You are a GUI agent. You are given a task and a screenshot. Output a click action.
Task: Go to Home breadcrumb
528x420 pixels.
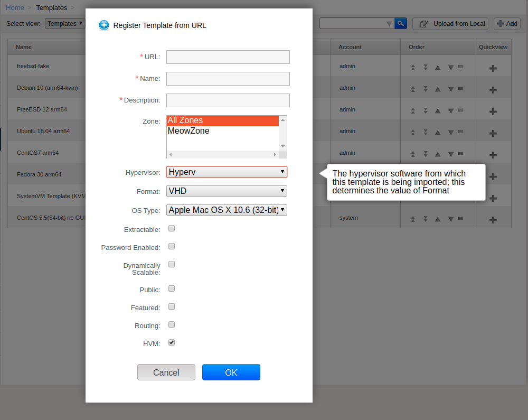pos(15,8)
